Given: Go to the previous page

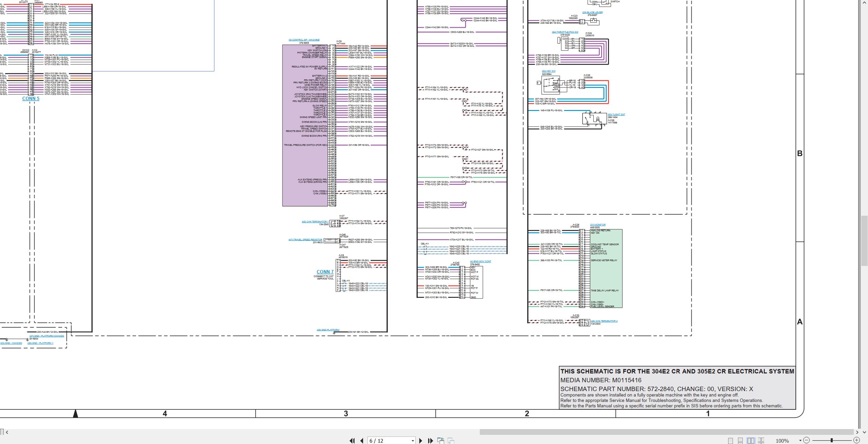Looking at the screenshot, I should click(362, 441).
